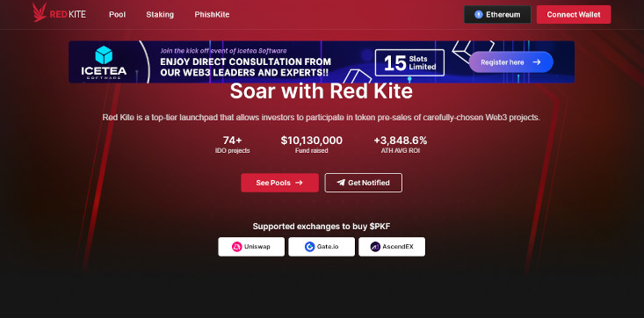This screenshot has height=318, width=644.
Task: Click the Register here banner button
Action: pyautogui.click(x=511, y=62)
